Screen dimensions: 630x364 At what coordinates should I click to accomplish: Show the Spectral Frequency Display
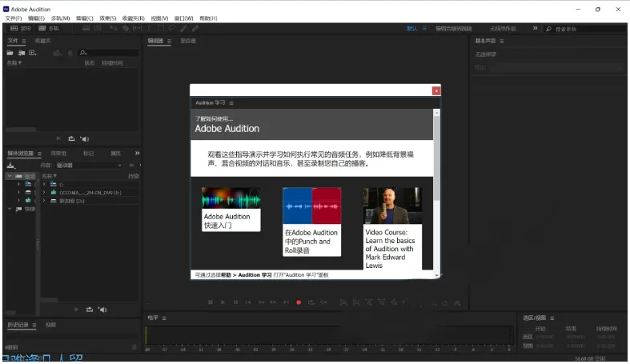click(86, 29)
